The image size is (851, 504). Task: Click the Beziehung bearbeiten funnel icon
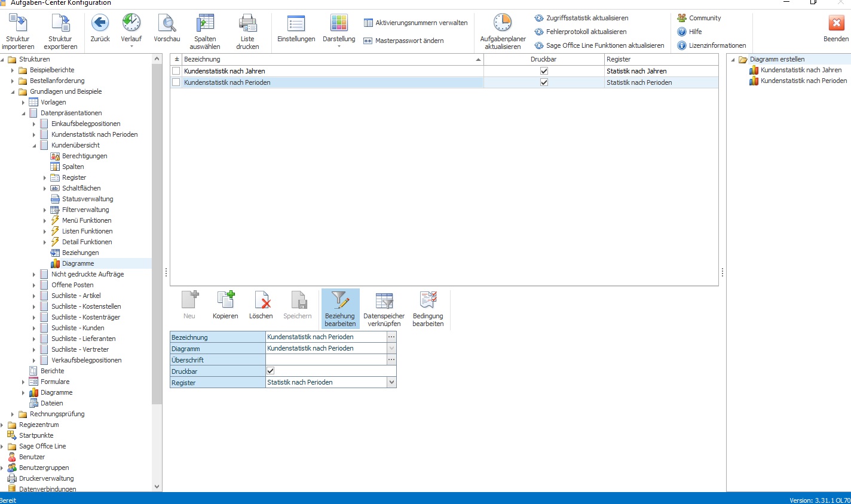coord(340,300)
